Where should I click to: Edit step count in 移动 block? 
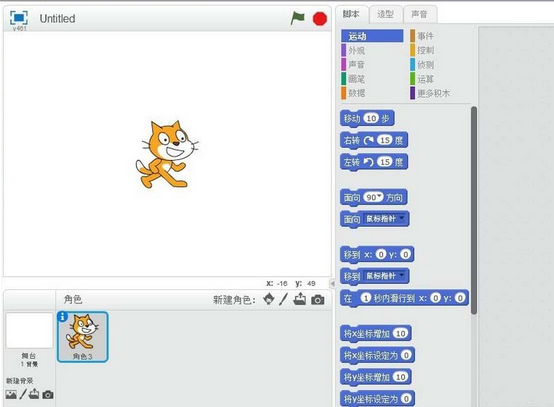371,118
